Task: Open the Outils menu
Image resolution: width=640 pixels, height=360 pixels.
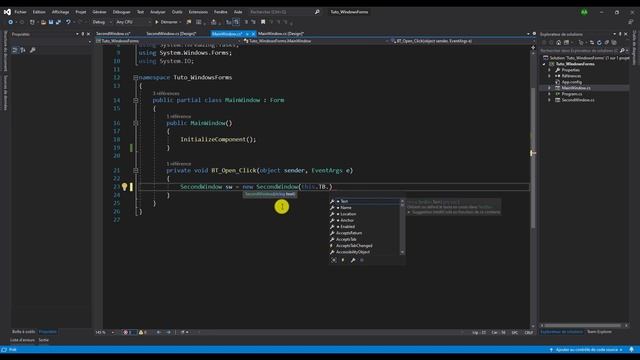Action: tap(177, 12)
